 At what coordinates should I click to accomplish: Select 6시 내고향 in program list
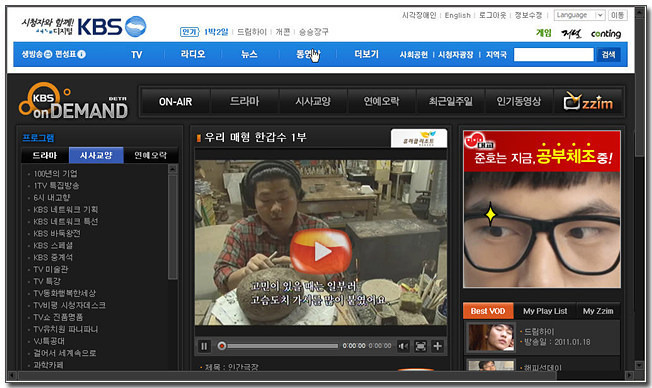(52, 198)
